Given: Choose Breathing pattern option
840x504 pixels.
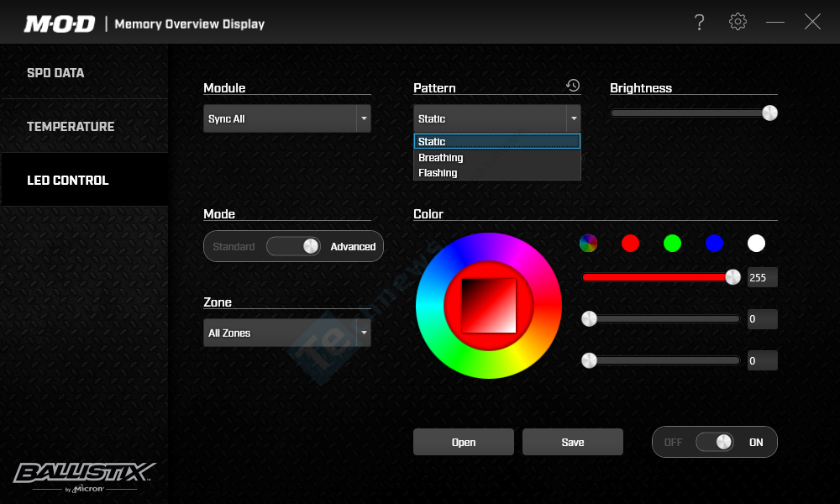Looking at the screenshot, I should pos(497,157).
